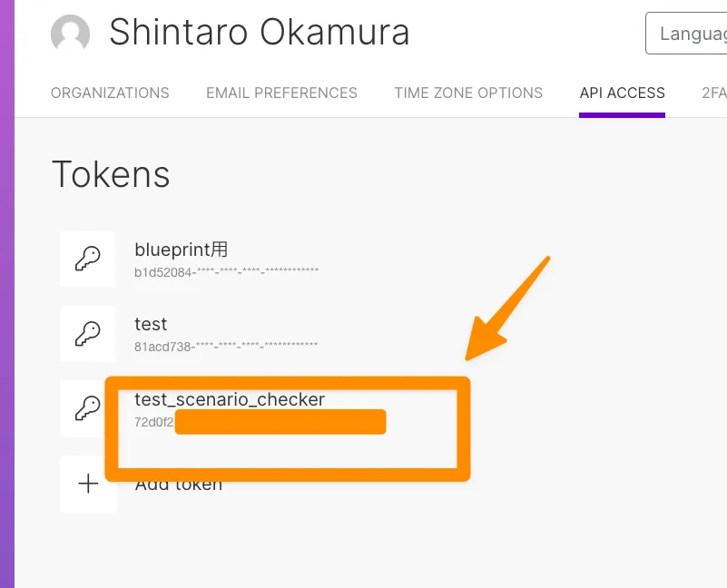Select the API Access tab

coord(622,93)
